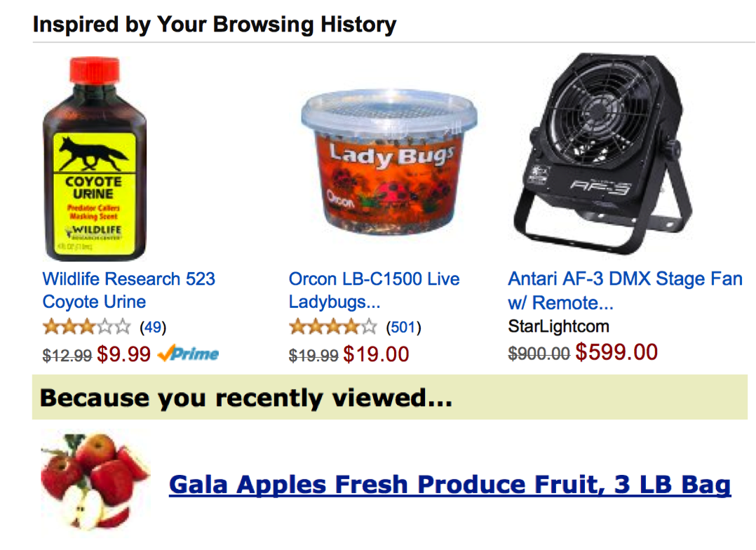Screen dimensions: 756x550
Task: Open the Lady Bugs container product image
Action: tap(389, 163)
